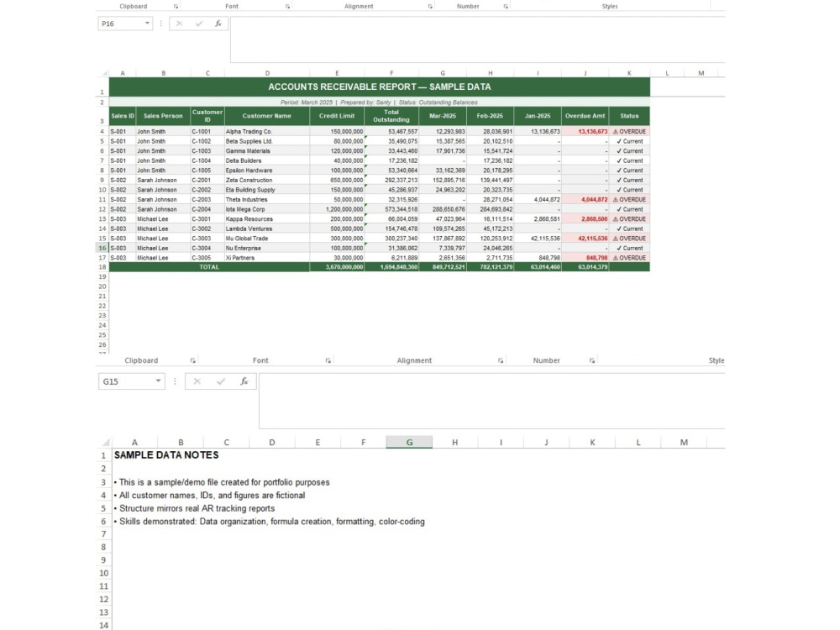Select the Alpha Trading Co. cell
Screen dimensions: 840x630
pyautogui.click(x=267, y=131)
